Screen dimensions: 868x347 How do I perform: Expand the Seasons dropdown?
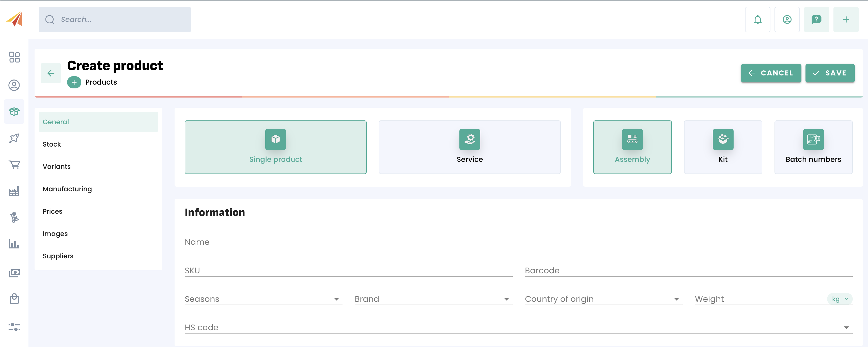263,299
